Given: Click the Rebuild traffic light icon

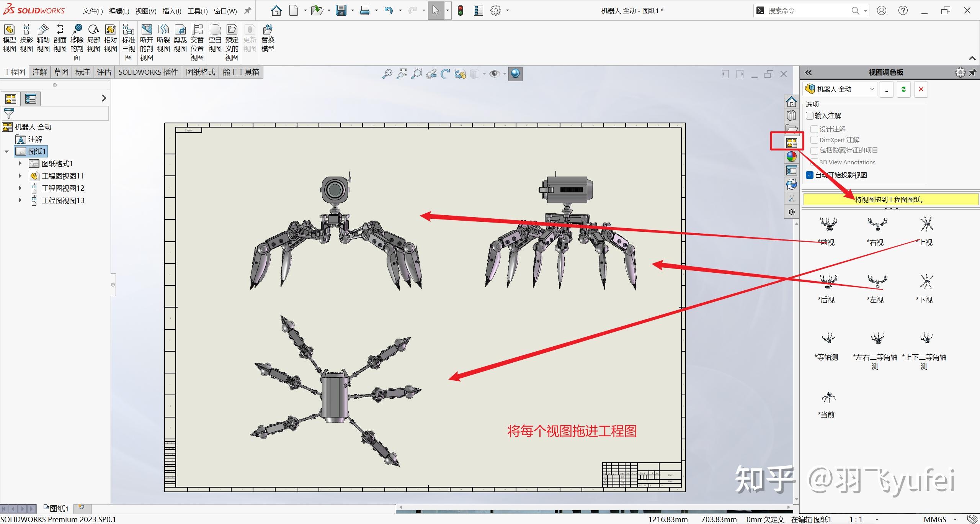Looking at the screenshot, I should [x=461, y=10].
